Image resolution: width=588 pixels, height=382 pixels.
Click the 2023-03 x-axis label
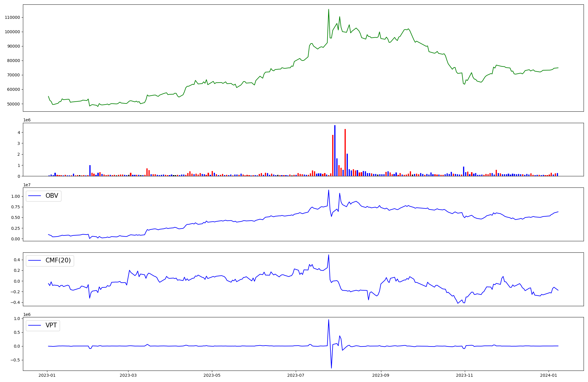[x=128, y=375]
